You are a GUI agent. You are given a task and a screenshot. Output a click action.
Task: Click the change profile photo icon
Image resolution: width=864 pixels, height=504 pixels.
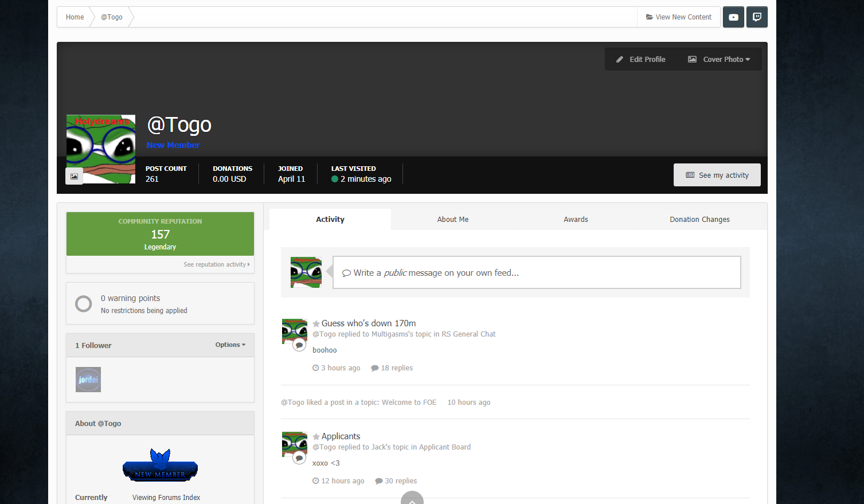[74, 176]
